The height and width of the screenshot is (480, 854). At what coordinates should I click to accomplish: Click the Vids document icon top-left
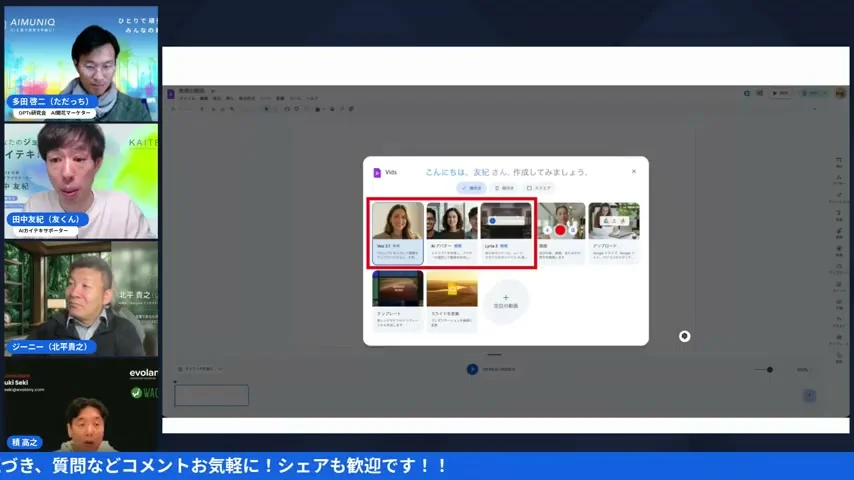(x=171, y=94)
